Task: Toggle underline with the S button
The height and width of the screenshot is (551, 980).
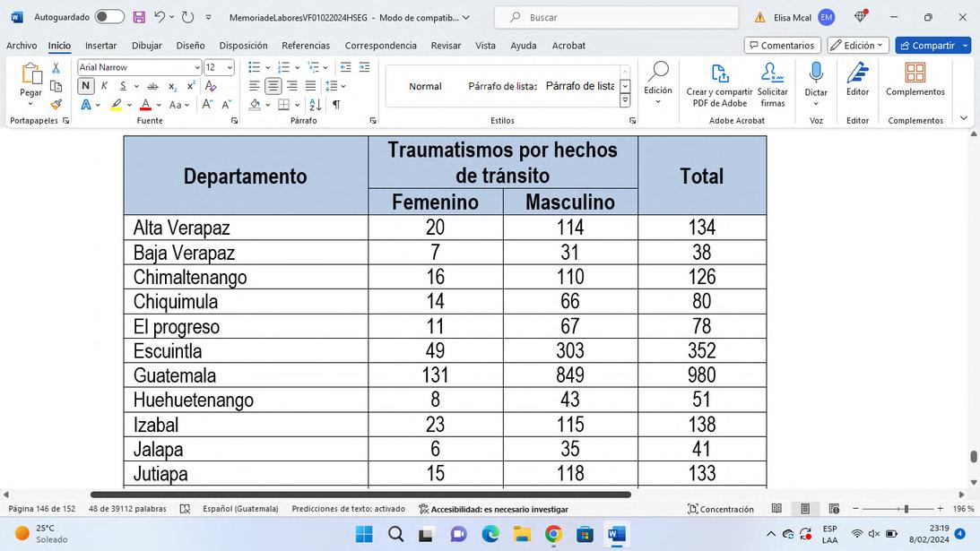Action: pos(123,86)
